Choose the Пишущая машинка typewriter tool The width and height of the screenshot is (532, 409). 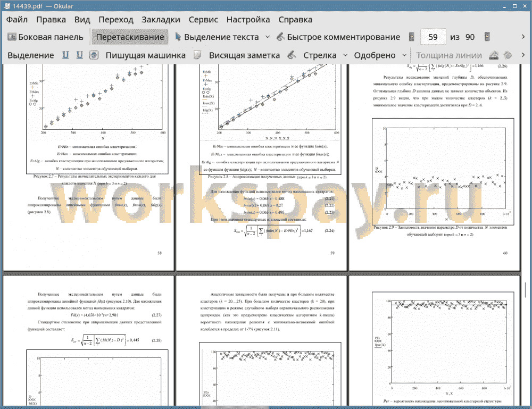tap(146, 55)
